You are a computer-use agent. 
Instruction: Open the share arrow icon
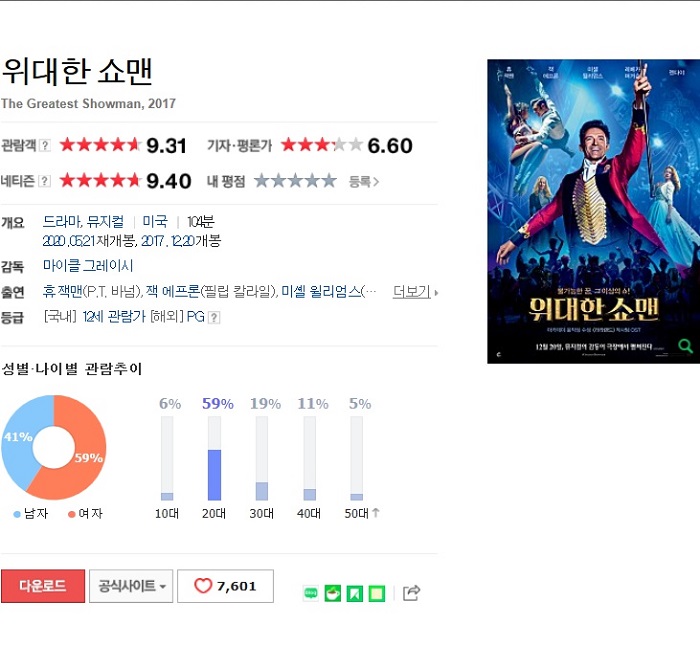[x=411, y=593]
